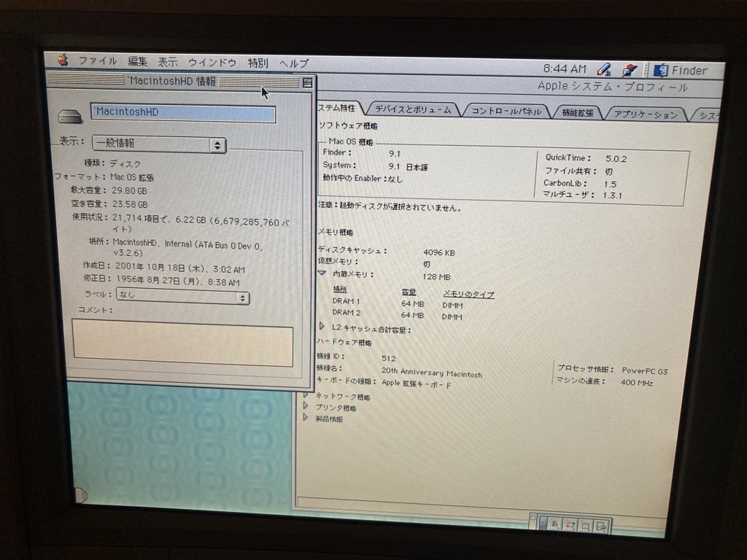Open the Japanese keyboard script menu icon
The image size is (747, 560).
tap(630, 71)
